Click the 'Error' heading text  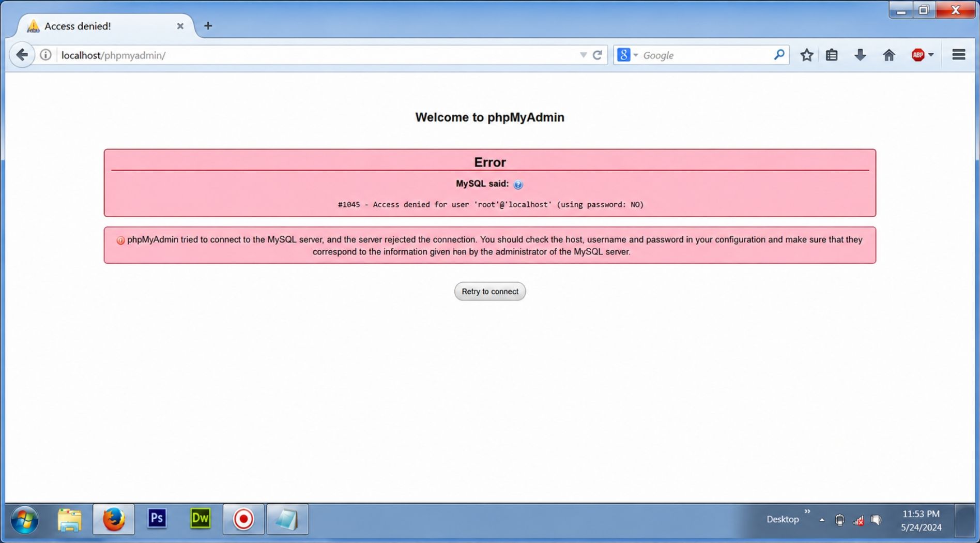490,162
